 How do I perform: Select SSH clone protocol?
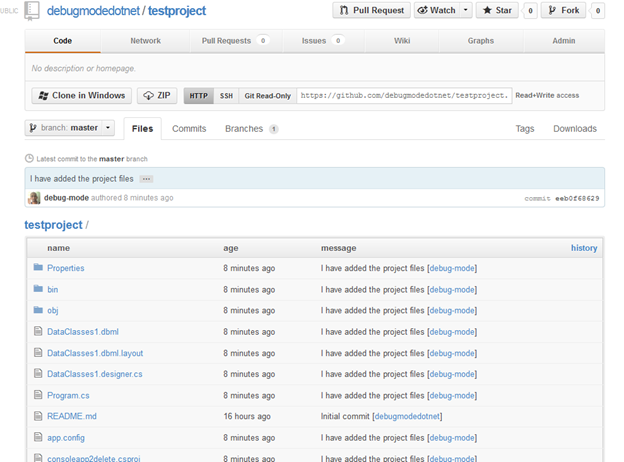pos(226,96)
